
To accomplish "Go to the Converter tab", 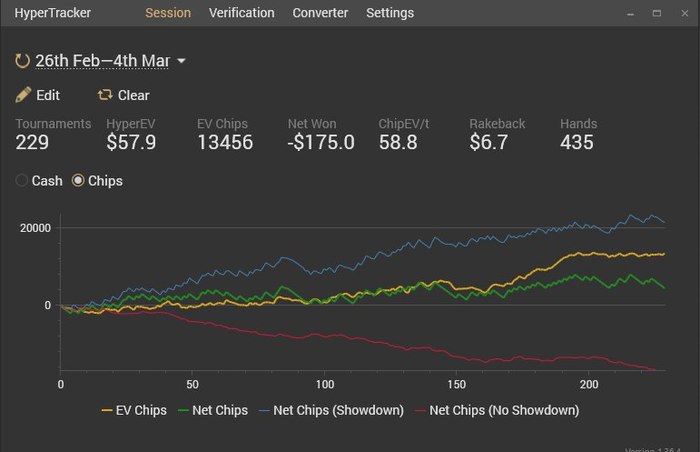I will click(320, 13).
